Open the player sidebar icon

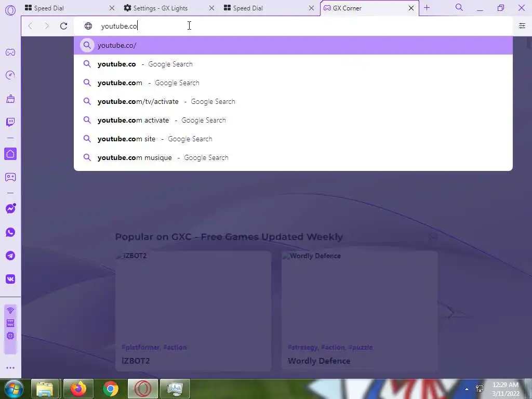pos(10,177)
